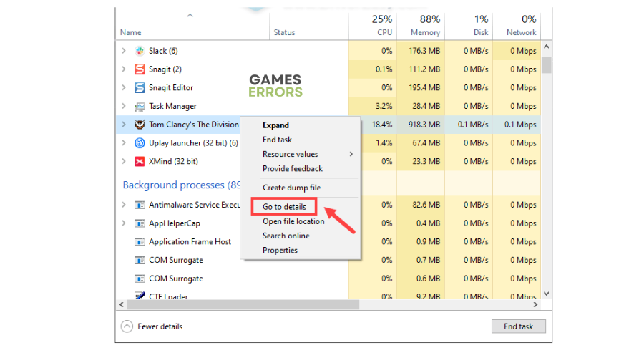Expand the XMind (32 bit) row chevron
The image size is (644, 358).
(124, 162)
